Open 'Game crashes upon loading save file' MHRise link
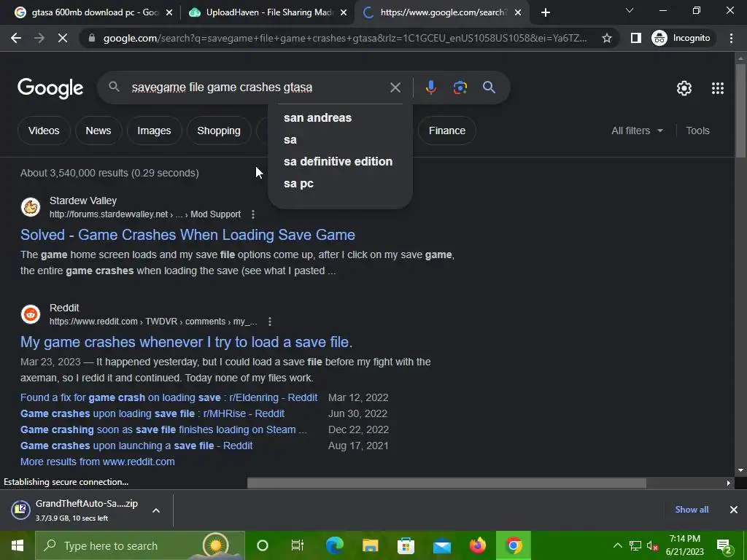The width and height of the screenshot is (747, 560). coord(152,414)
